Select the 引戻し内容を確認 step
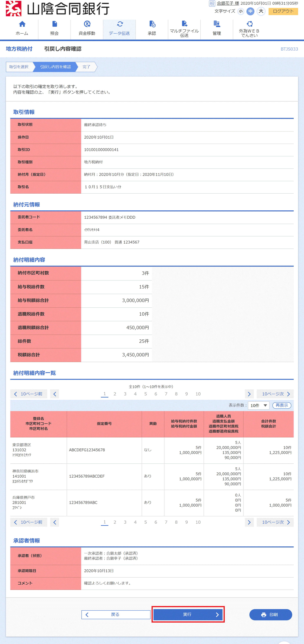Viewport: 304px width, 644px height. click(x=55, y=67)
